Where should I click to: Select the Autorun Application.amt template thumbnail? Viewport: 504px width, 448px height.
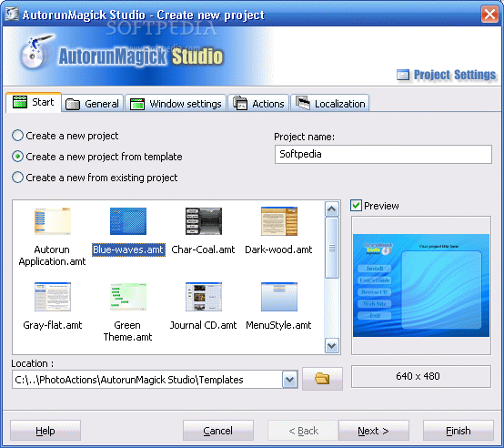coord(53,221)
